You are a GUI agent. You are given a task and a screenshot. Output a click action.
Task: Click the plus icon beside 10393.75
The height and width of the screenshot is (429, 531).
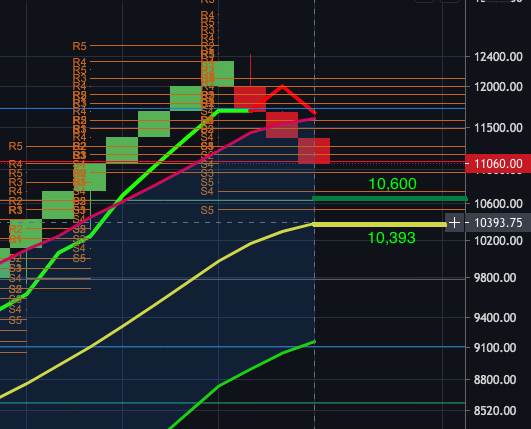[x=454, y=223]
